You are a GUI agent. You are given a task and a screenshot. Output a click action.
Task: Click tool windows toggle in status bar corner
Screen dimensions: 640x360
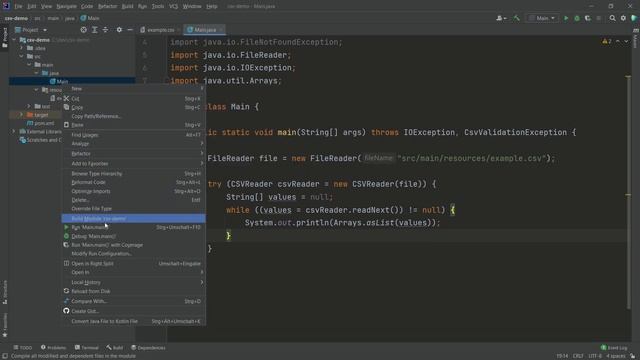pos(4,356)
